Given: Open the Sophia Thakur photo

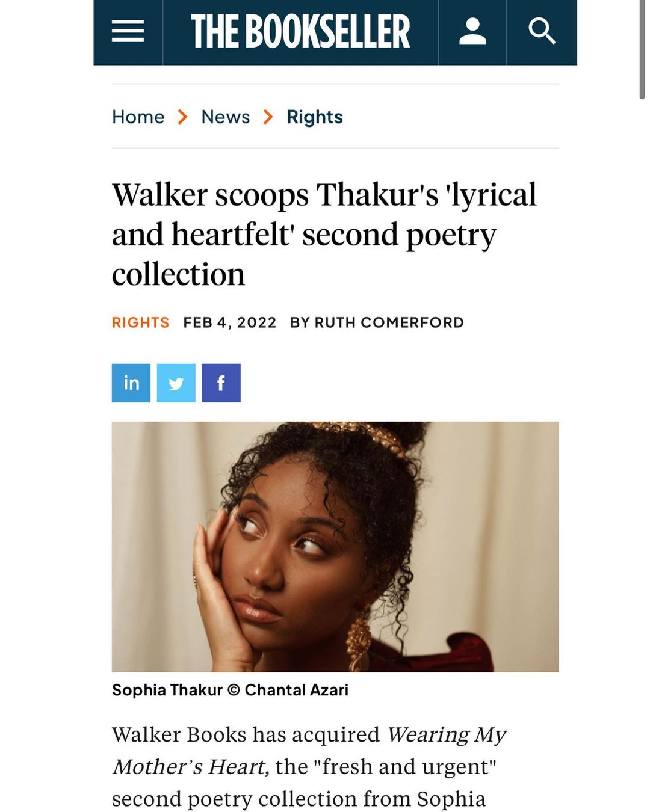Looking at the screenshot, I should (x=335, y=546).
